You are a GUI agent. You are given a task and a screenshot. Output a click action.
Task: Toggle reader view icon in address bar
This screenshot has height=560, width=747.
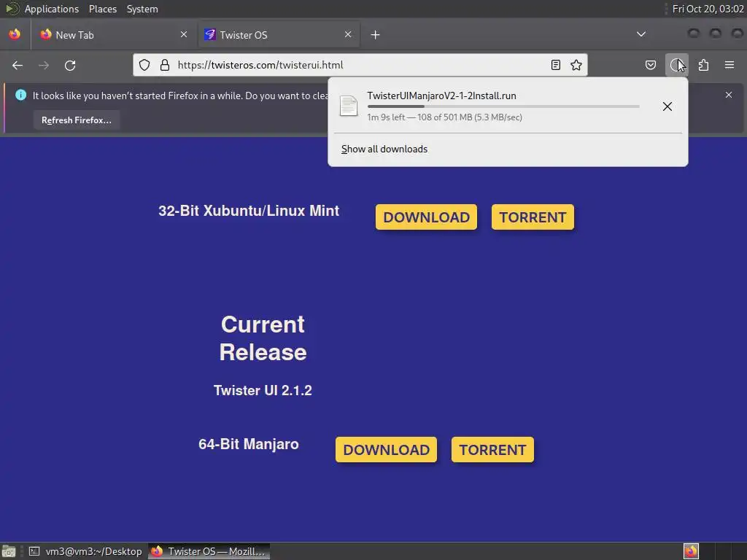(x=555, y=65)
